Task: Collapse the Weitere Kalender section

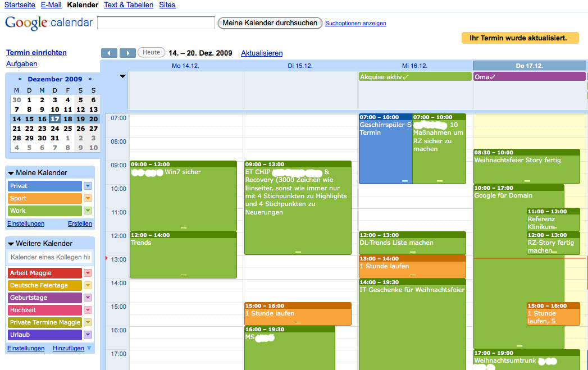Action: [x=11, y=244]
